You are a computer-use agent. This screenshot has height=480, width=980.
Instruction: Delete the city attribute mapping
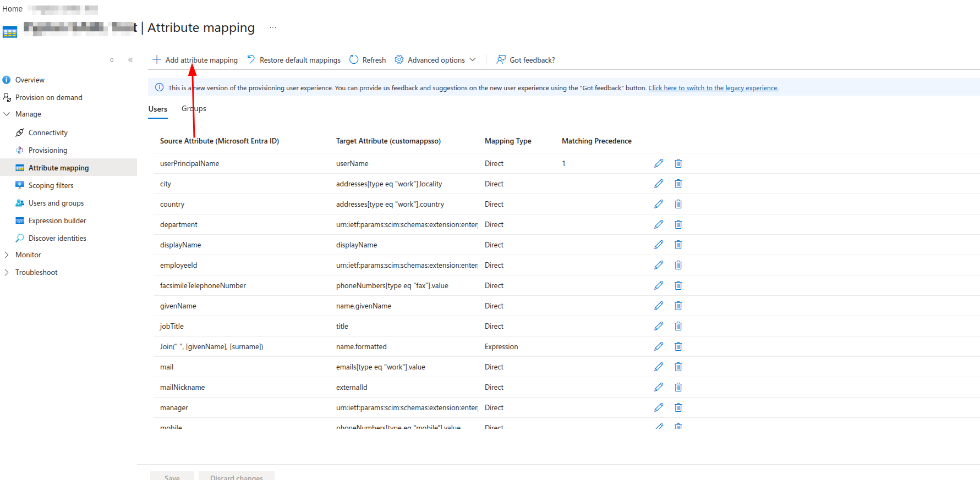pos(678,184)
